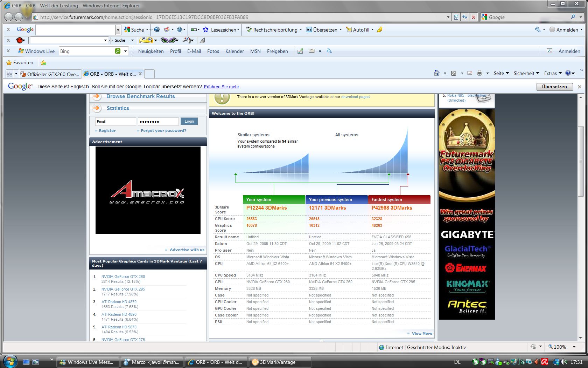Click the yellow highlighter icon

[x=380, y=30]
